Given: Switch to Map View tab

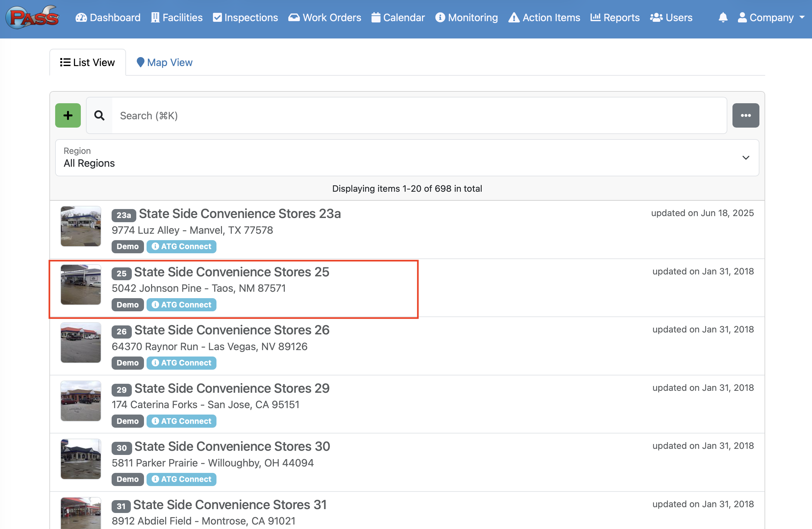Looking at the screenshot, I should [165, 63].
